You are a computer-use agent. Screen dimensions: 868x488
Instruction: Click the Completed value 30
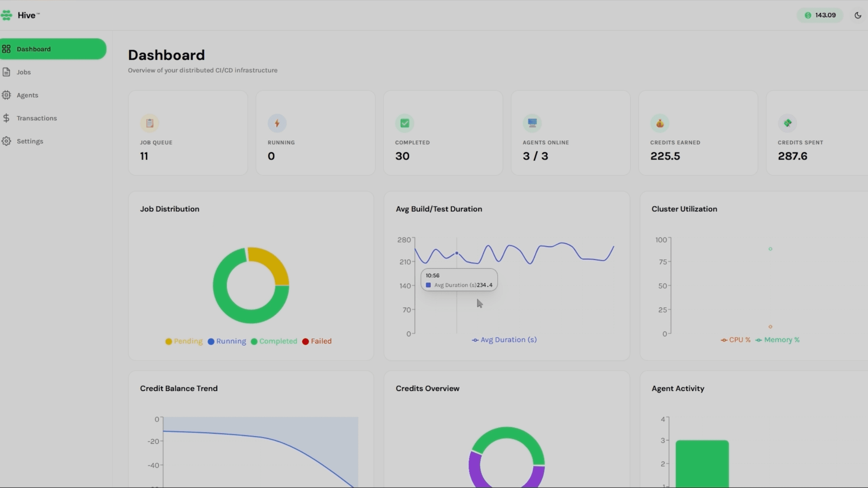pyautogui.click(x=402, y=156)
